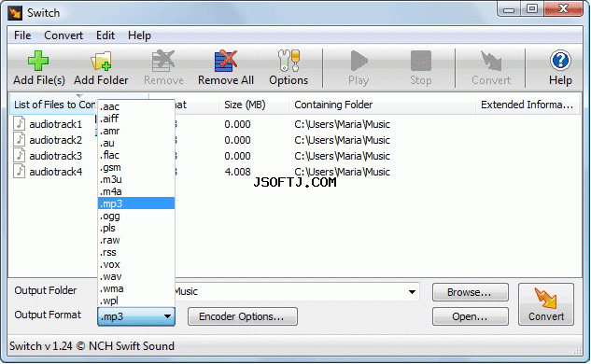
Task: Choose .flac from the format list
Action: [136, 155]
